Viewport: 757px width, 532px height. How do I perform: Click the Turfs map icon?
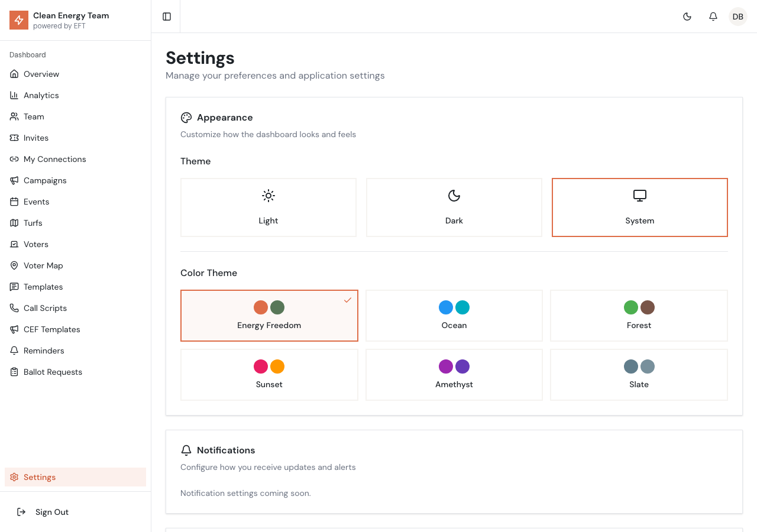[x=14, y=223]
